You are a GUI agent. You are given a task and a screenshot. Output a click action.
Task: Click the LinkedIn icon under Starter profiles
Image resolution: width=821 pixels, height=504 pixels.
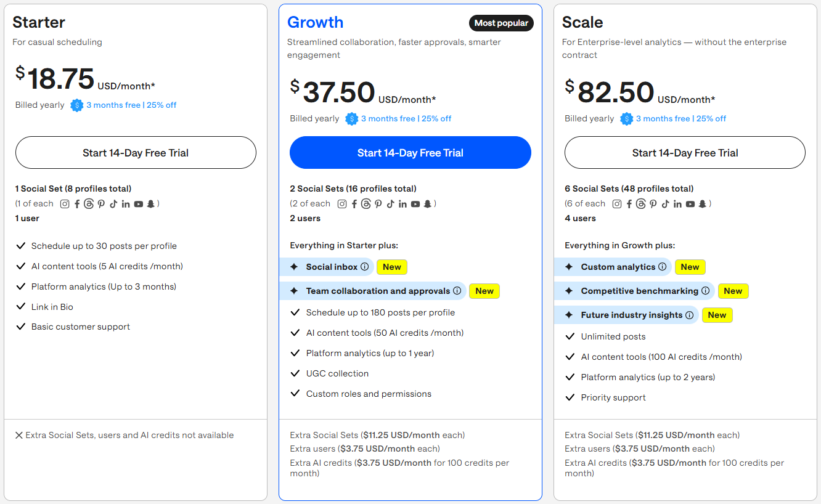[126, 203]
